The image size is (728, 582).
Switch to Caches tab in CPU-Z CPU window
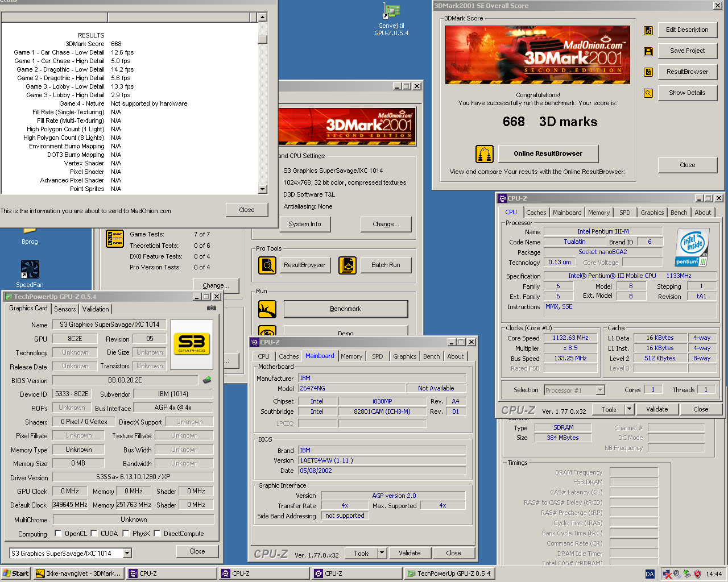tap(536, 213)
